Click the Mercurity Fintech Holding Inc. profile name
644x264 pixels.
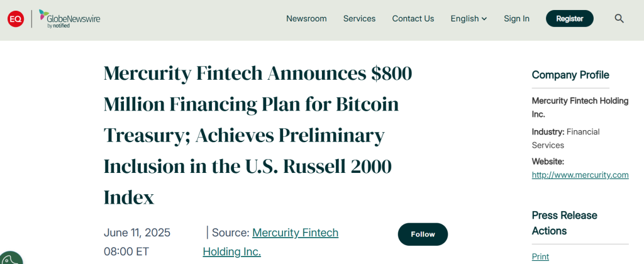point(580,107)
